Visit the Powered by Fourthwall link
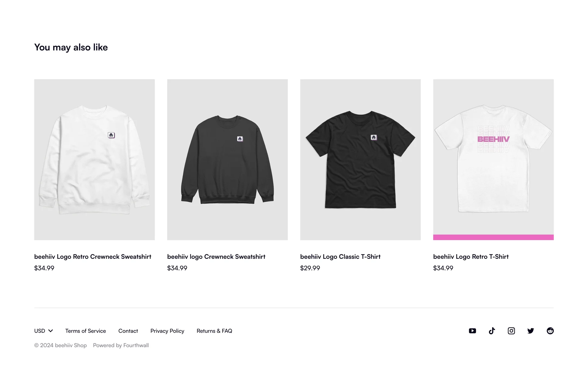Image resolution: width=588 pixels, height=368 pixels. pyautogui.click(x=121, y=345)
